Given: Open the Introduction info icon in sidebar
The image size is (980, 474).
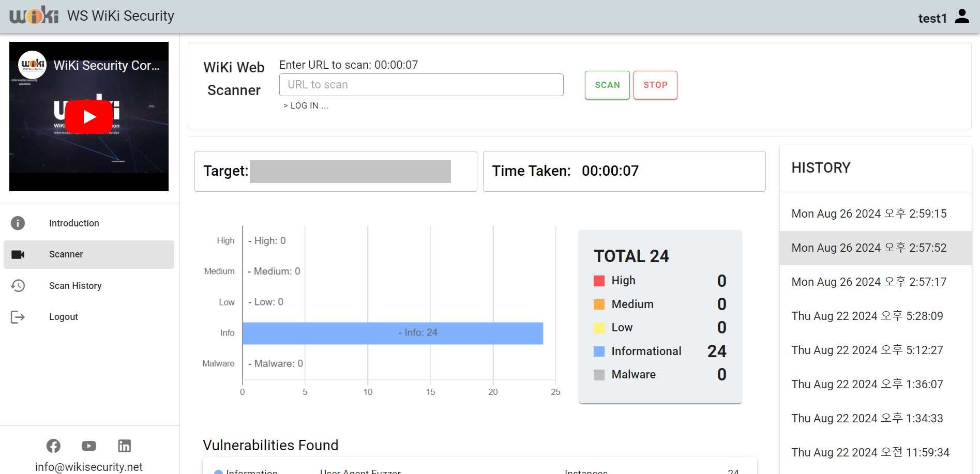Looking at the screenshot, I should pyautogui.click(x=17, y=223).
